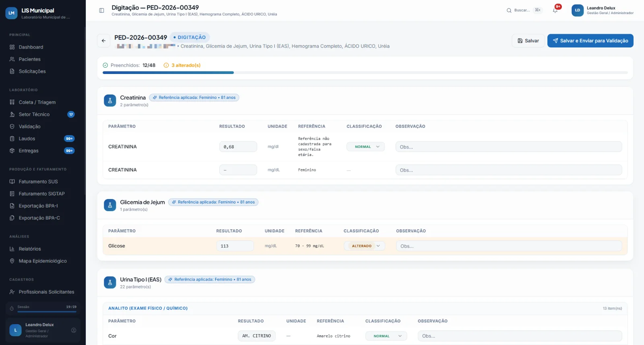
Task: Click the Preenchidos 12/48 progress bar
Action: pyautogui.click(x=365, y=73)
